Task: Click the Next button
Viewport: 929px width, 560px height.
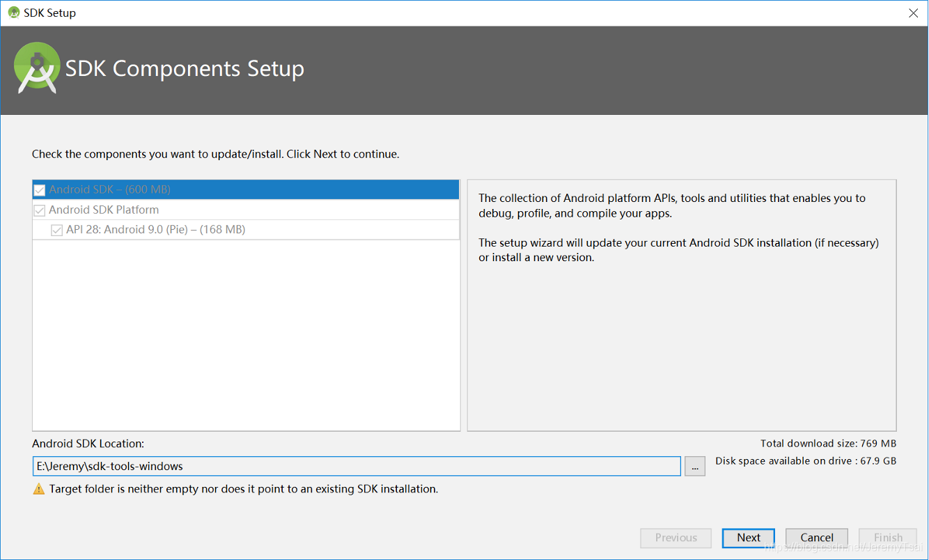Action: (x=749, y=538)
